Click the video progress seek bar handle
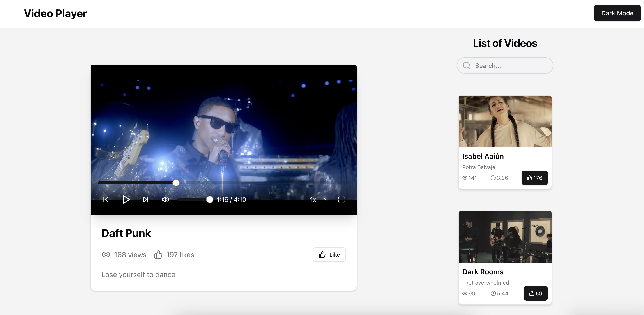Viewport: 644px width, 315px height. point(176,183)
